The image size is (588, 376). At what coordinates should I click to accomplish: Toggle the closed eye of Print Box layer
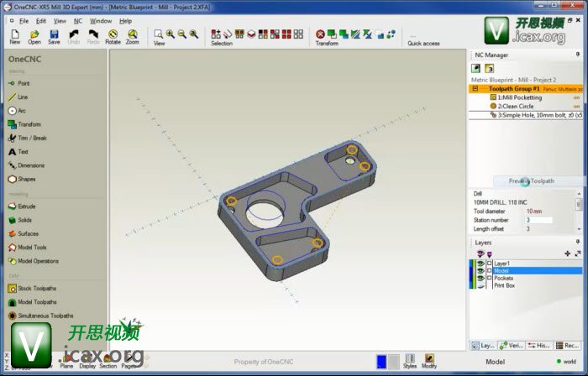click(480, 285)
